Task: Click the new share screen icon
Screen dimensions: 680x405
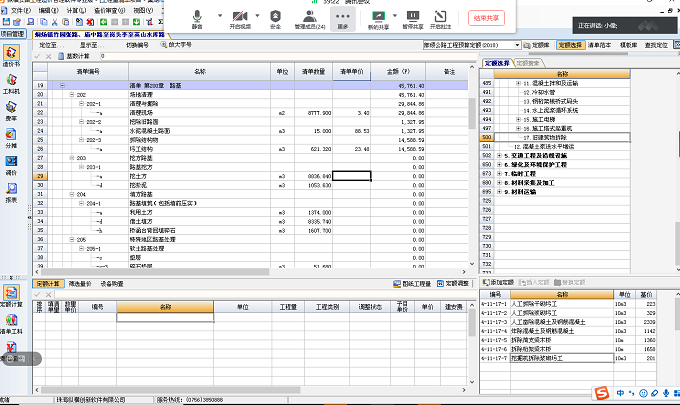Action: click(378, 20)
